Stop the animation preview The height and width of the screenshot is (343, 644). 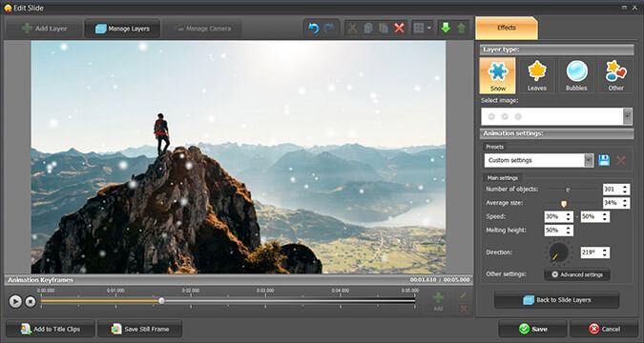[31, 302]
